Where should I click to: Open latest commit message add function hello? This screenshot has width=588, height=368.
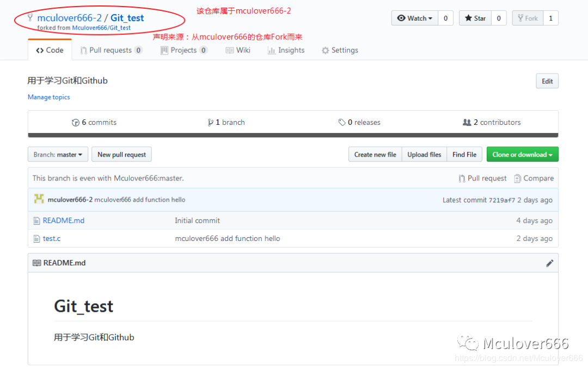[x=140, y=200]
